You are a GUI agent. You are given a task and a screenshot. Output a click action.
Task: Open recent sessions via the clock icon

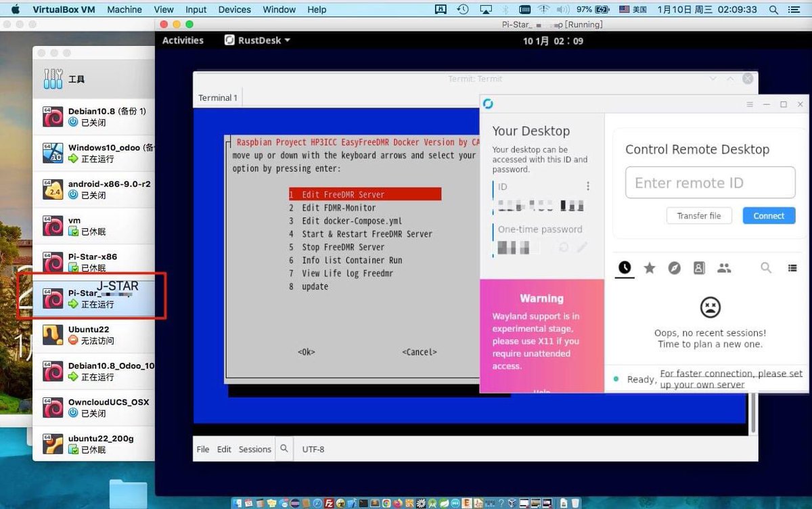[x=625, y=267]
